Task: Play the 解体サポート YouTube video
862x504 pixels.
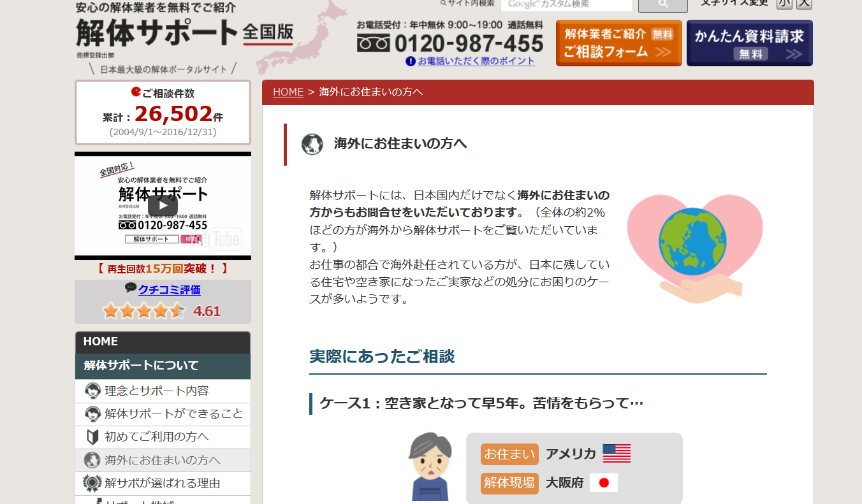Action: coord(163,205)
